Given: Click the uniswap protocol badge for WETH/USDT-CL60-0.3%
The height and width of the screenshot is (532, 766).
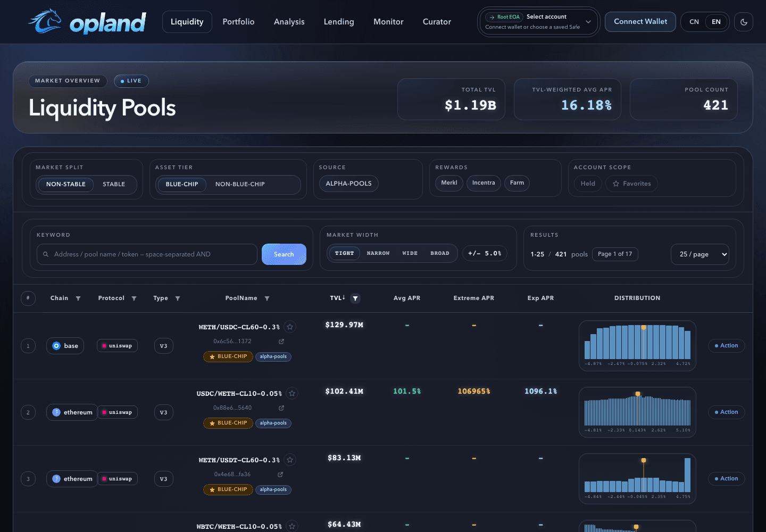Looking at the screenshot, I should [117, 479].
